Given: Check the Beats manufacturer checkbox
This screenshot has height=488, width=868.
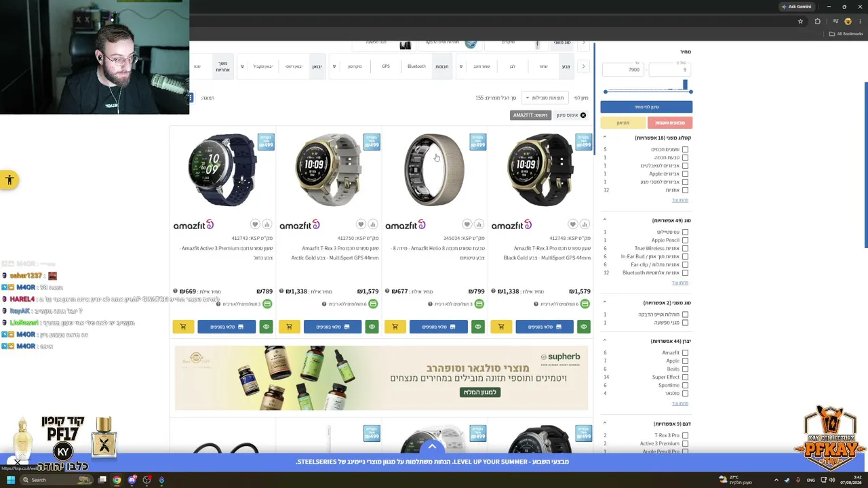Looking at the screenshot, I should click(x=685, y=369).
